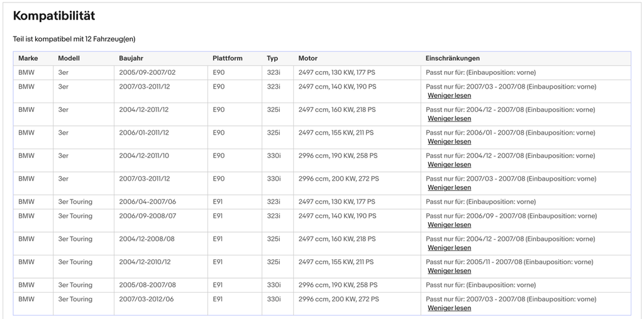
Task: Click Baujahr cell '2006/01-2011/12'
Action: tap(144, 133)
